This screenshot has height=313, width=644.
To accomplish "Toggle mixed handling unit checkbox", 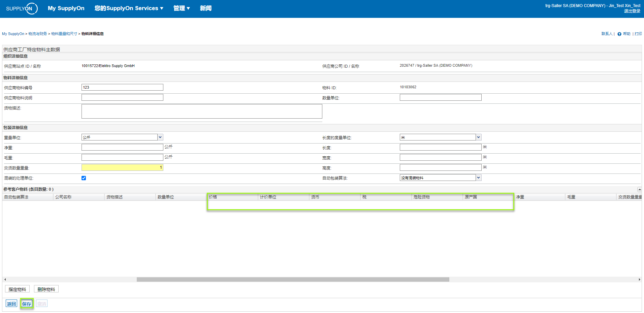I will point(84,178).
